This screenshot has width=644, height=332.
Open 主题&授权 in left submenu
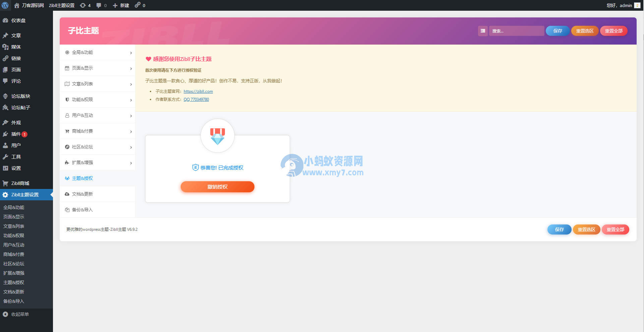click(x=14, y=282)
